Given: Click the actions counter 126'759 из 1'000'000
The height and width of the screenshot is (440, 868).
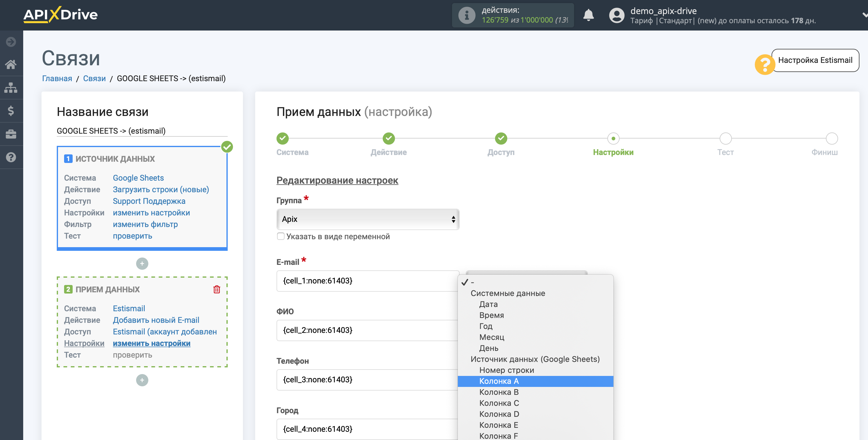Looking at the screenshot, I should point(524,20).
